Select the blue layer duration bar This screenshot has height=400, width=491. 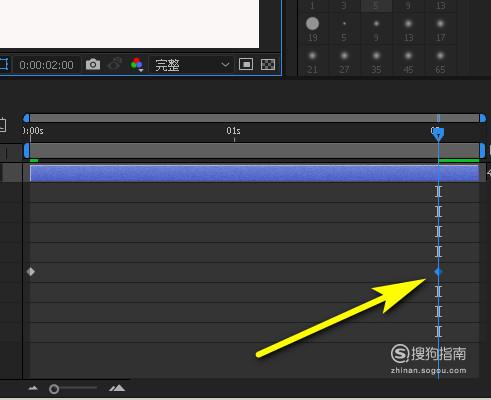(x=255, y=173)
